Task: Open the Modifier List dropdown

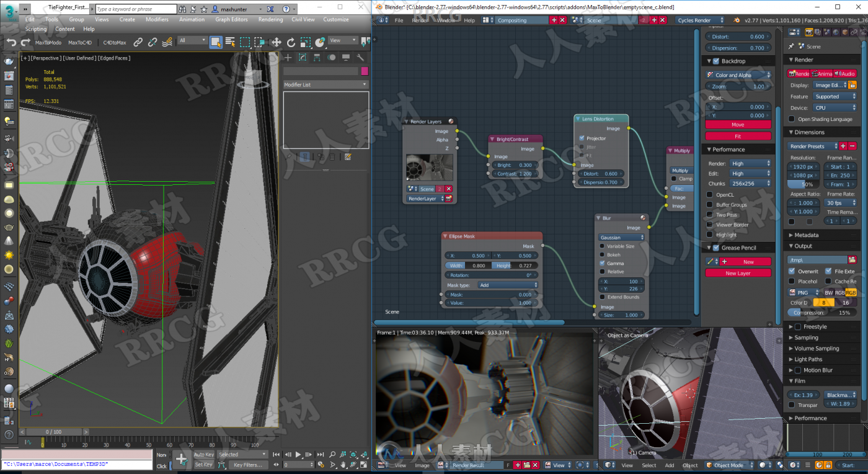Action: pos(326,84)
